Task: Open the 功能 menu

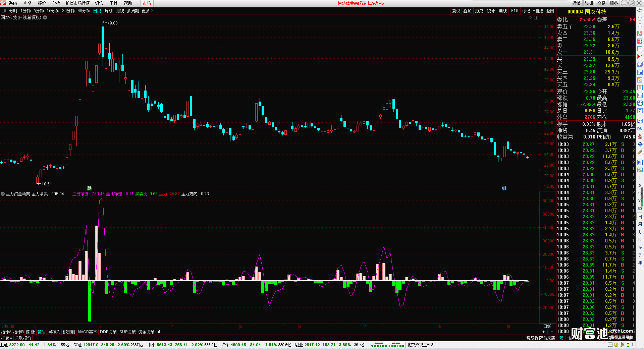Action: coord(27,3)
